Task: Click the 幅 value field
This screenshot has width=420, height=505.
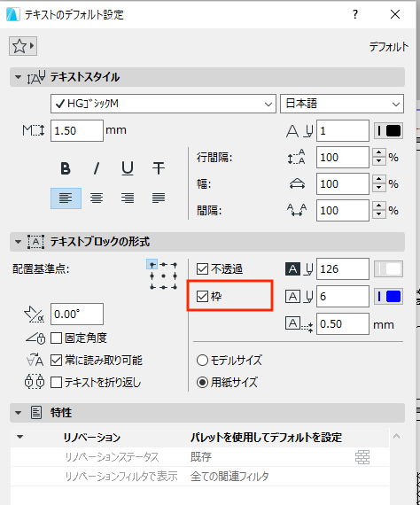Action: tap(343, 184)
